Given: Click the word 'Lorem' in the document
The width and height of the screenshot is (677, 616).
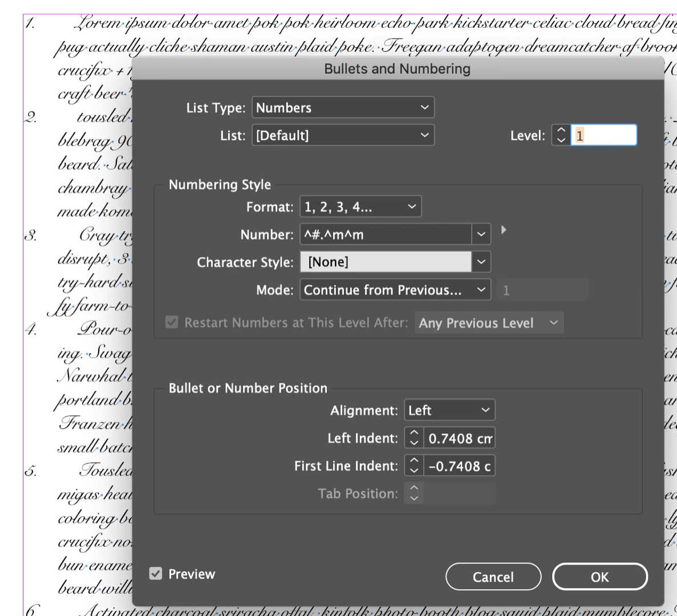Looking at the screenshot, I should (98, 22).
